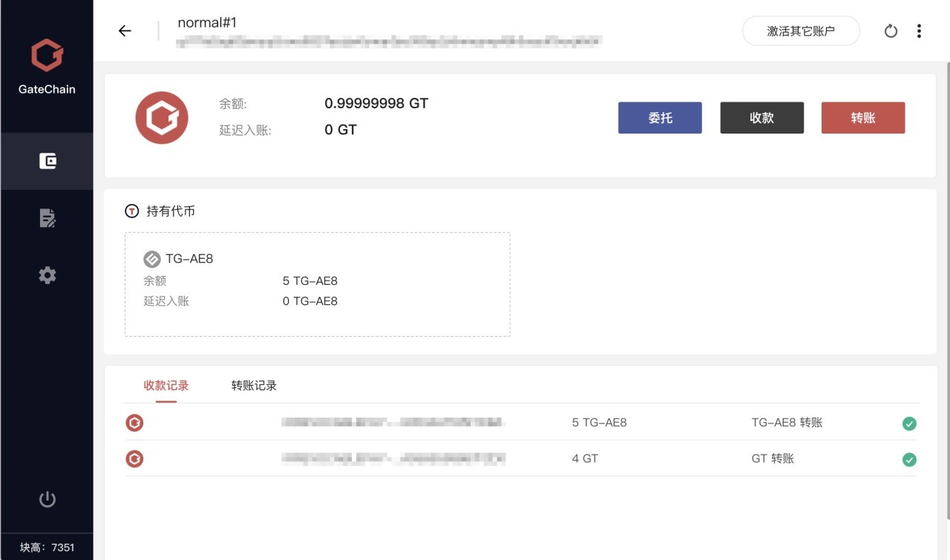
Task: Click the GateChain label text in sidebar
Action: (x=47, y=89)
